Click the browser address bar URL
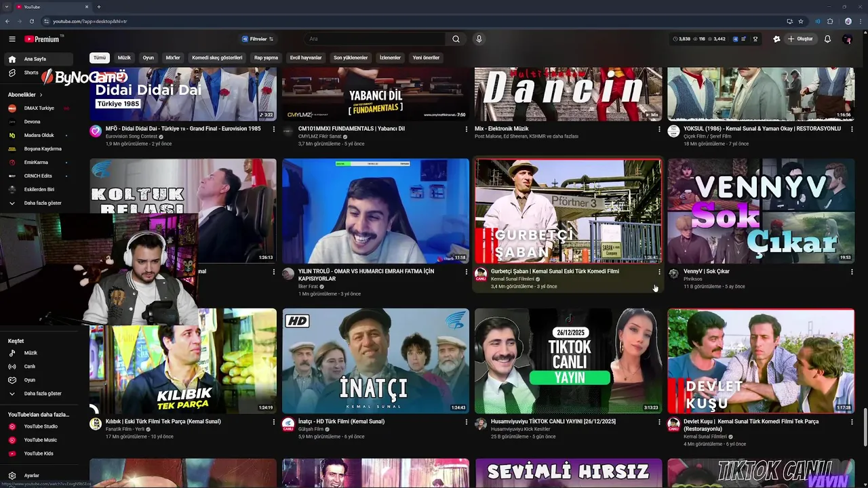Image resolution: width=868 pixels, height=488 pixels. click(x=90, y=21)
